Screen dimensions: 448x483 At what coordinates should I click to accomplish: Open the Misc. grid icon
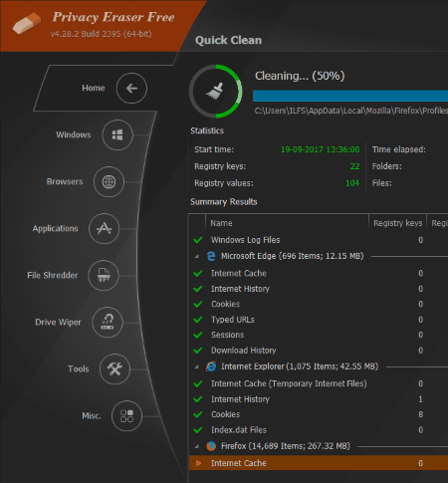(126, 416)
